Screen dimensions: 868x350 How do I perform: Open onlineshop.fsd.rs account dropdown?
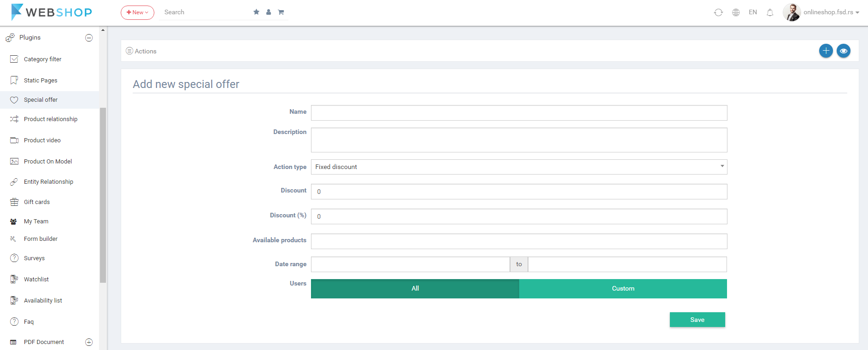pyautogui.click(x=831, y=12)
